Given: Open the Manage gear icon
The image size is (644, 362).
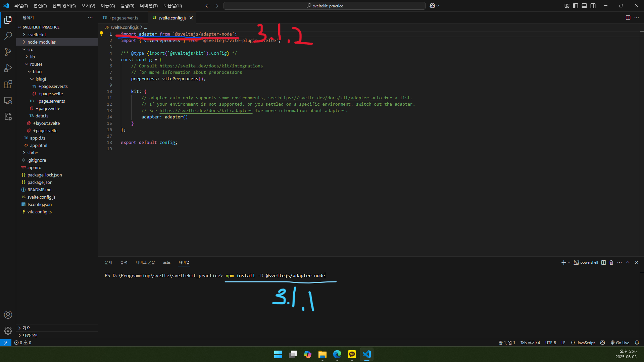Looking at the screenshot, I should pyautogui.click(x=8, y=331).
